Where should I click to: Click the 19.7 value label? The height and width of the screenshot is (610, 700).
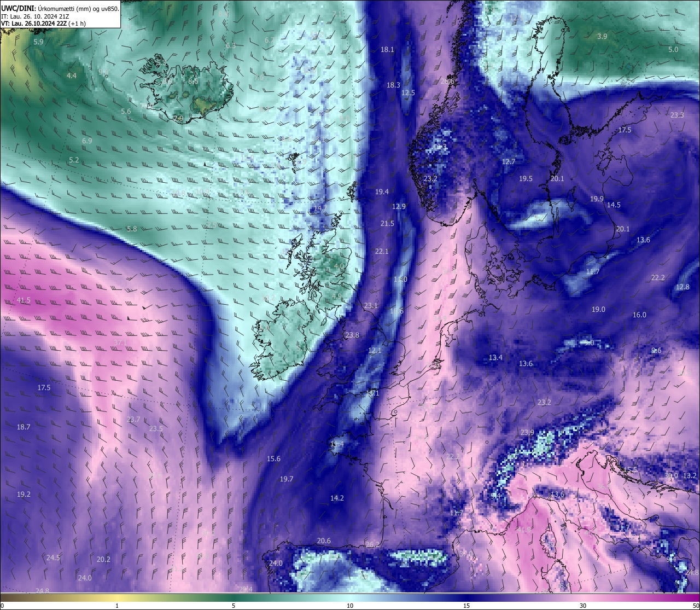287,479
